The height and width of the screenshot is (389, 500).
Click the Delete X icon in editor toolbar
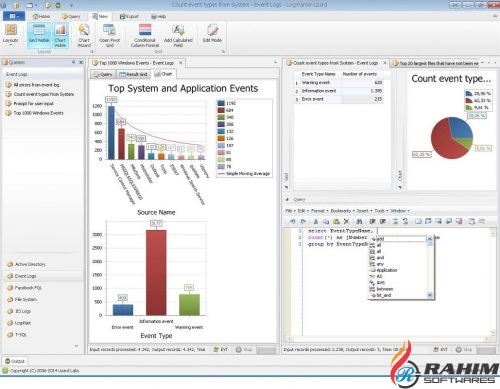[x=346, y=221]
